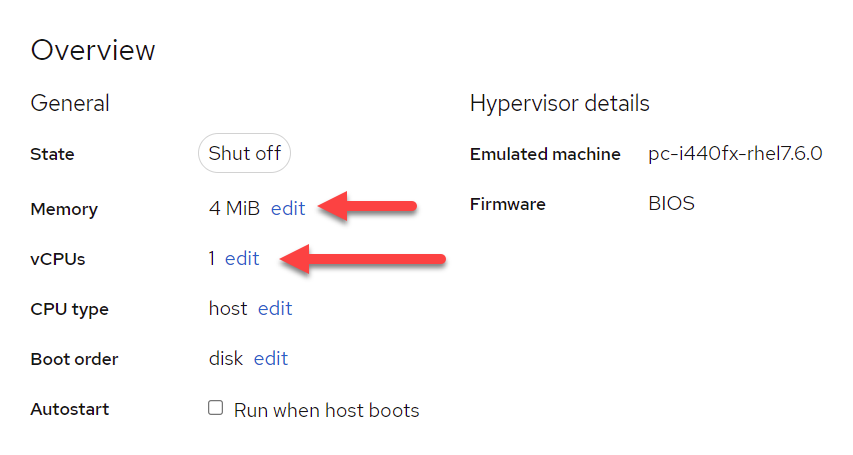The height and width of the screenshot is (455, 853).
Task: Click the host CPU type value
Action: (x=228, y=309)
